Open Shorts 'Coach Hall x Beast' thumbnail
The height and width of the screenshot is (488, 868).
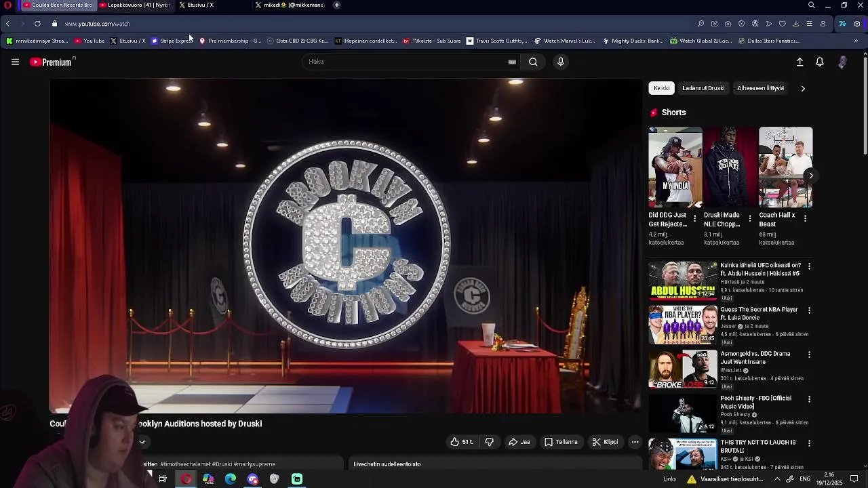785,167
